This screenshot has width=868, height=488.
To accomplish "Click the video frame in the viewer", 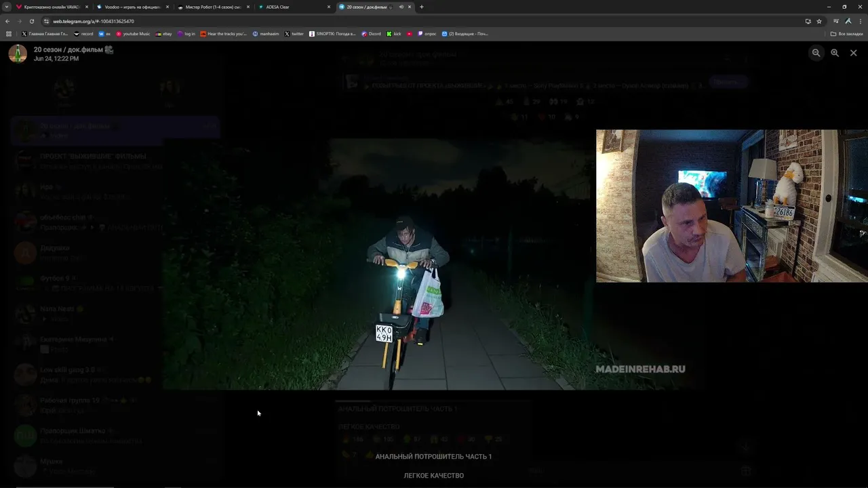I will pos(434,264).
